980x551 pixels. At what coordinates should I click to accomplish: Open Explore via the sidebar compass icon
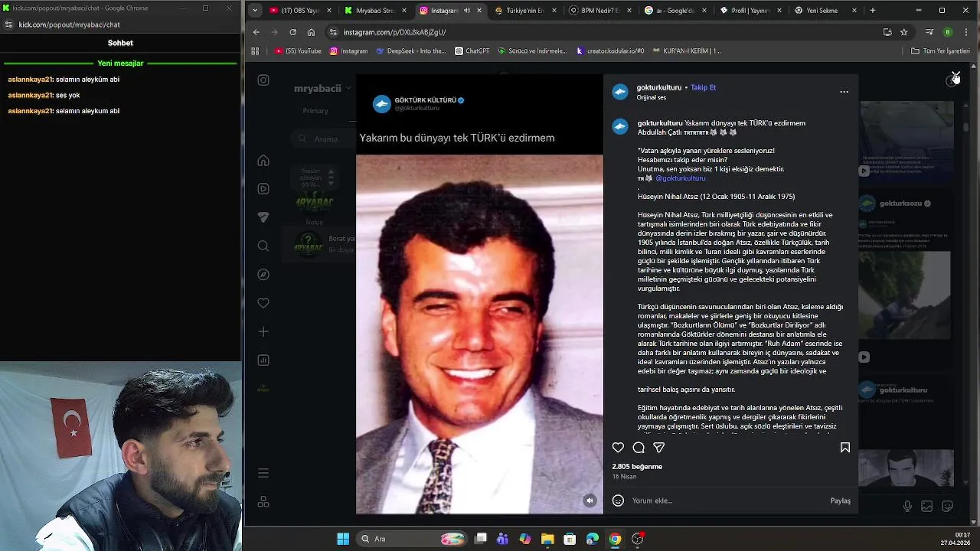(263, 275)
